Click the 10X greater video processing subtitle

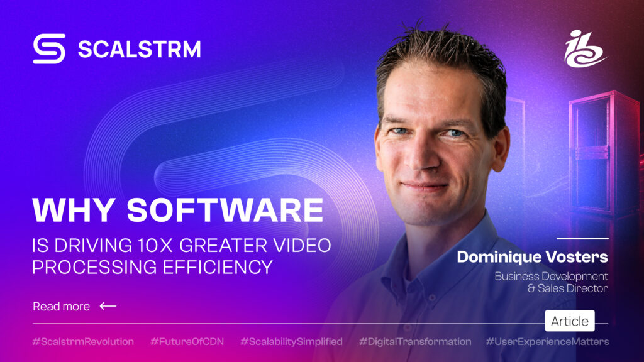pyautogui.click(x=181, y=256)
